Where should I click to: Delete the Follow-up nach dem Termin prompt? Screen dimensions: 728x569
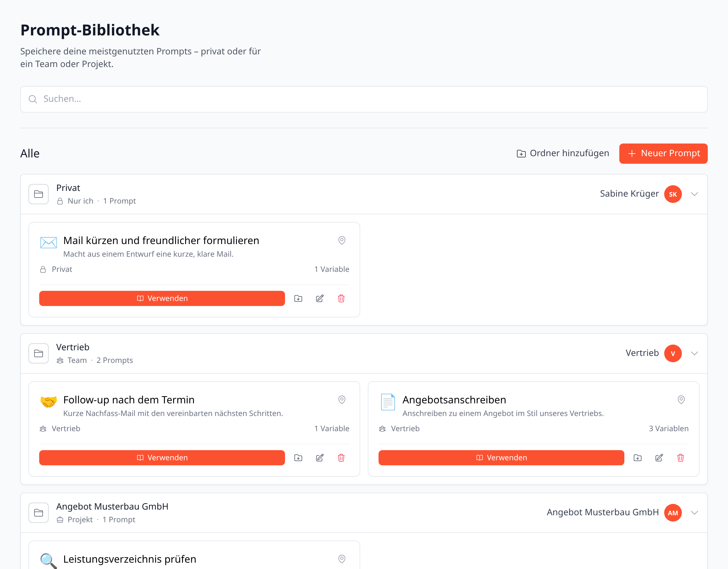(x=341, y=458)
